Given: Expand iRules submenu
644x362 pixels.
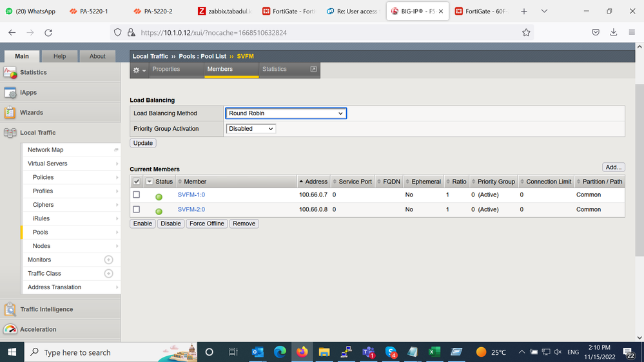Looking at the screenshot, I should pyautogui.click(x=117, y=219).
